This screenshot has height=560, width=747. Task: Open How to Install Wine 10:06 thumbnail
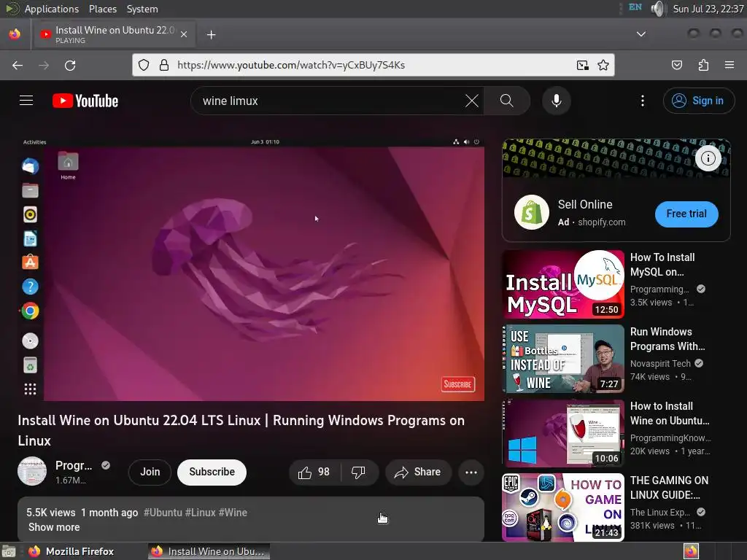pos(564,433)
